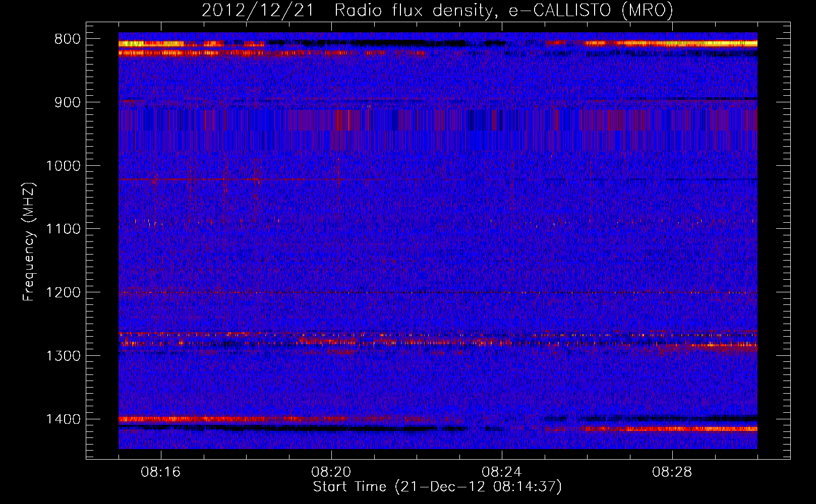Click the 1400 frequency tick label

(63, 419)
